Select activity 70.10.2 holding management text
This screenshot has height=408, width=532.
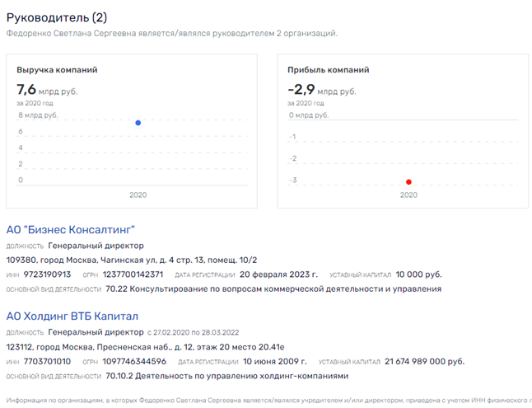pos(227,376)
